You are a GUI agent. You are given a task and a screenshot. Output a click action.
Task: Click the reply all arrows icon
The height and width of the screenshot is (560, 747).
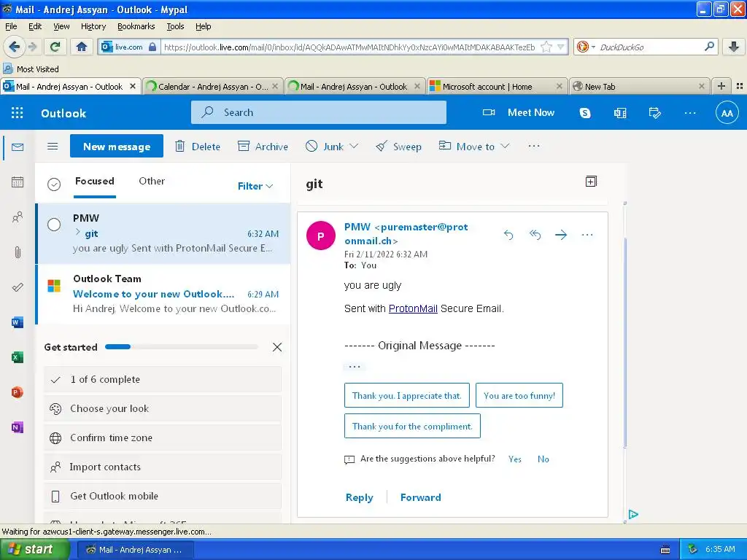[x=535, y=234]
